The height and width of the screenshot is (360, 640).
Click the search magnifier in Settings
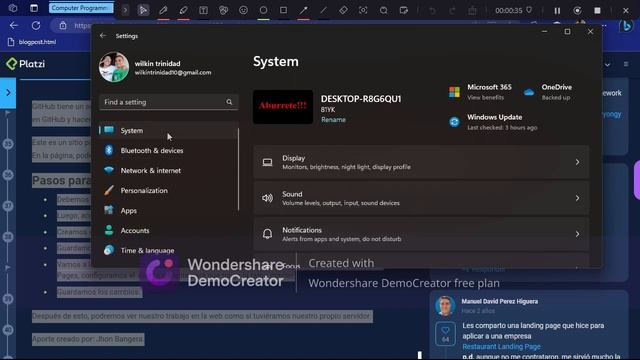229,102
